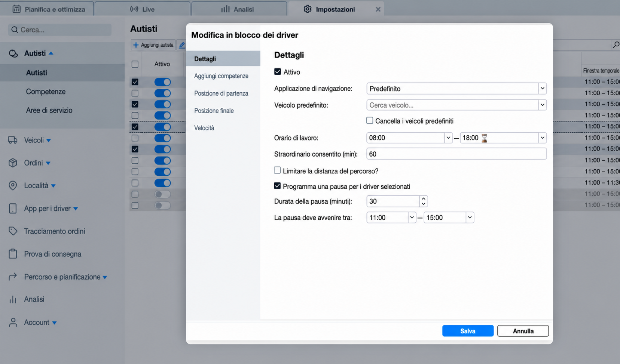Image resolution: width=620 pixels, height=364 pixels.
Task: Select the Velocità section
Action: (204, 128)
